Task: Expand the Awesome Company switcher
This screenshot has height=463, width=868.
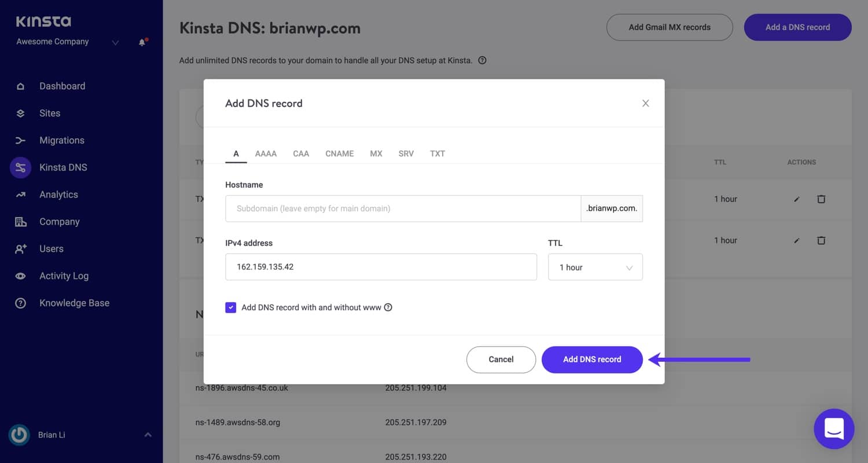Action: pyautogui.click(x=115, y=42)
